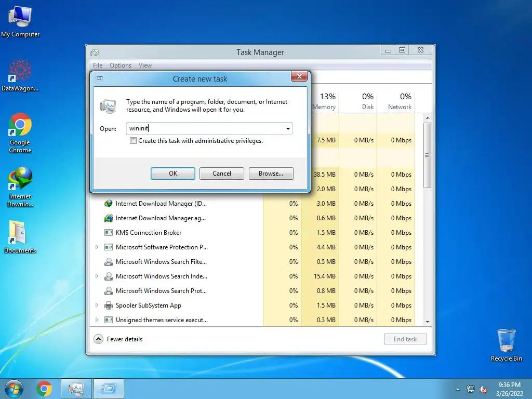532x399 pixels.
Task: Click the Browse... button
Action: point(271,174)
